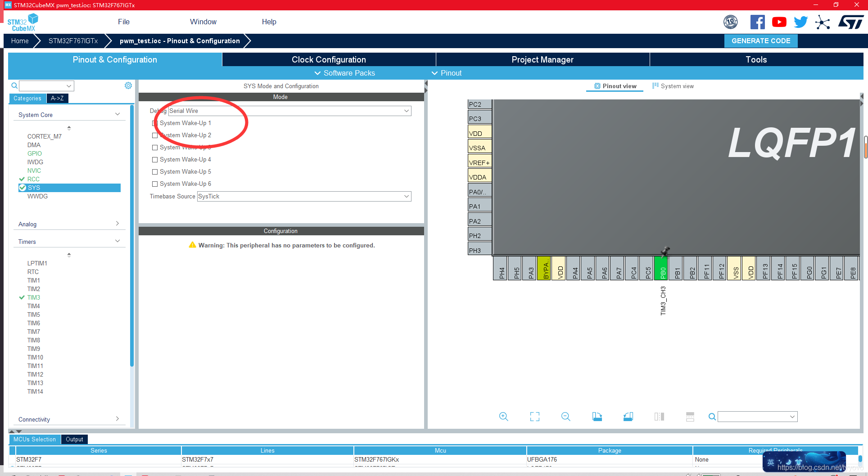Image resolution: width=868 pixels, height=476 pixels.
Task: Switch to Project Manager tab
Action: pos(542,59)
